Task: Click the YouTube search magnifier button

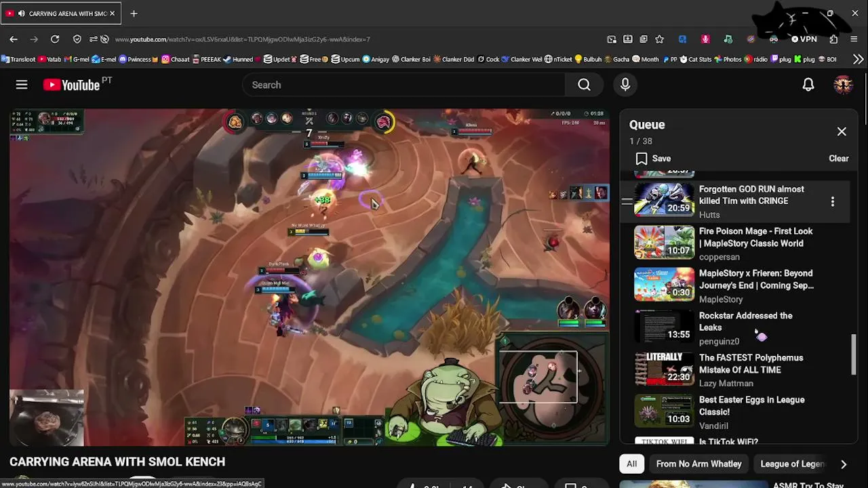Action: click(x=584, y=85)
